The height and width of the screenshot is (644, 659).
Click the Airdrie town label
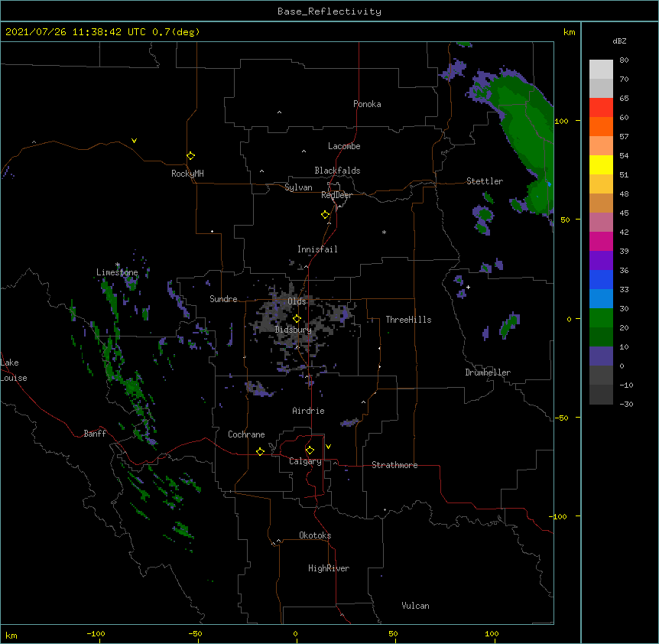pos(309,411)
